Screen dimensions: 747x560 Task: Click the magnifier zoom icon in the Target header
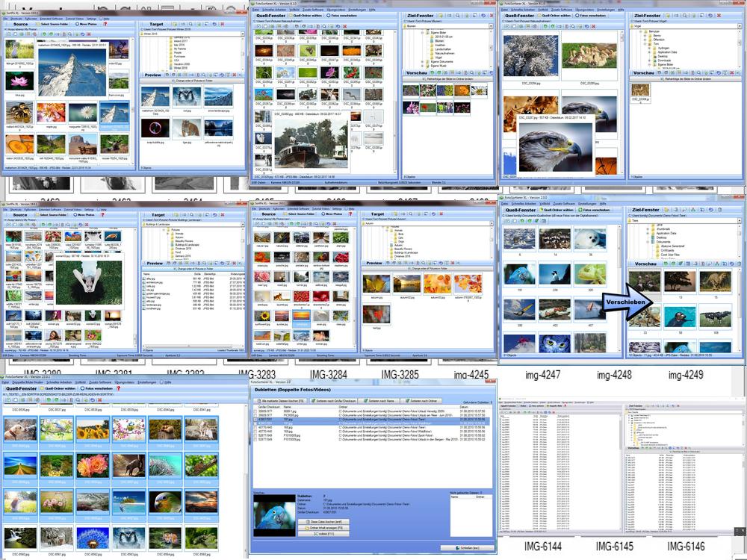tap(191, 24)
